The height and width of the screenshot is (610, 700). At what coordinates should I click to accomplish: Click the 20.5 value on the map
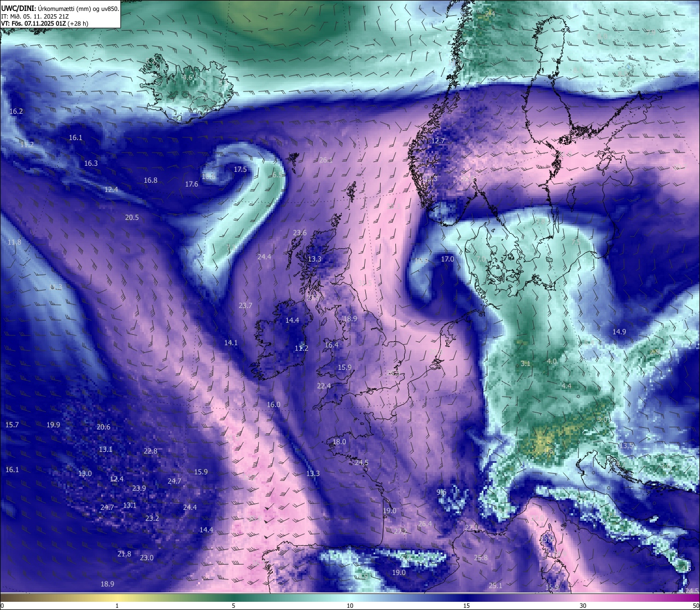click(x=132, y=217)
